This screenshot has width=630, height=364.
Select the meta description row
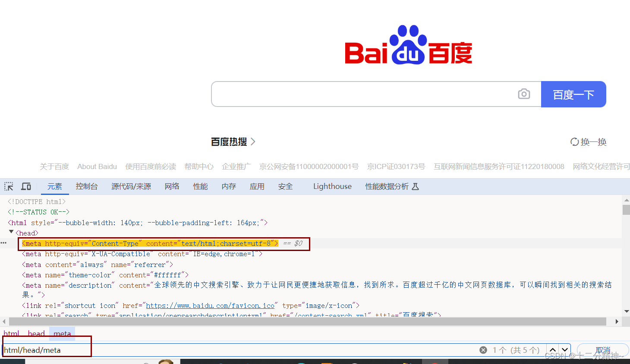click(x=317, y=290)
